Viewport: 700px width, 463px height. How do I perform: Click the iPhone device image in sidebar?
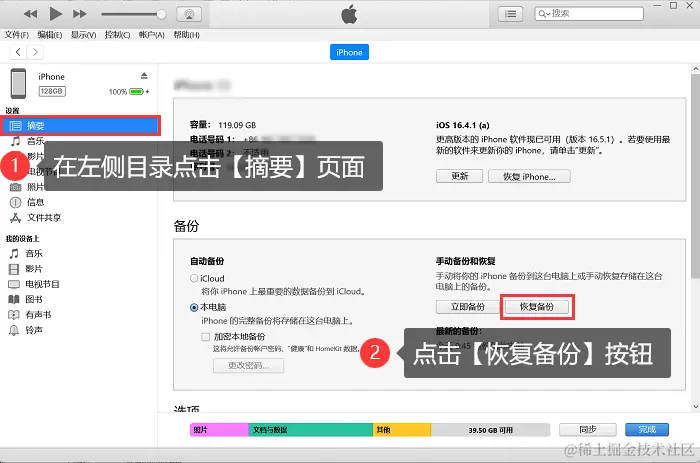[x=18, y=83]
